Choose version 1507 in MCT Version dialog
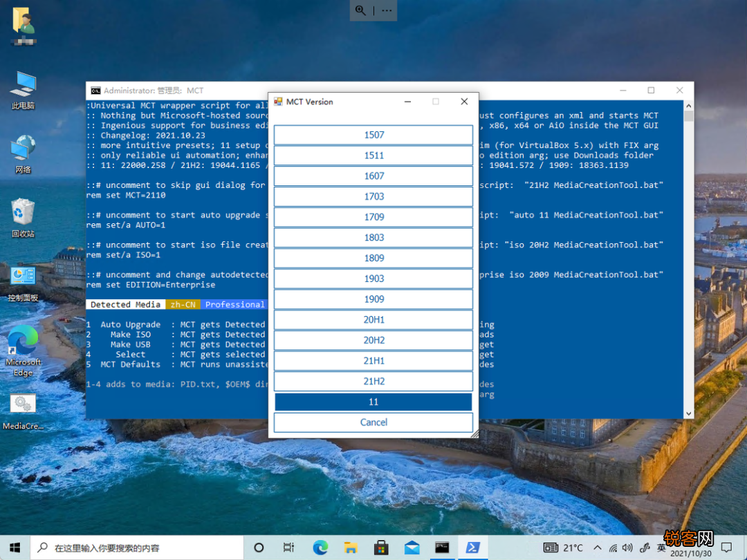 click(x=373, y=135)
